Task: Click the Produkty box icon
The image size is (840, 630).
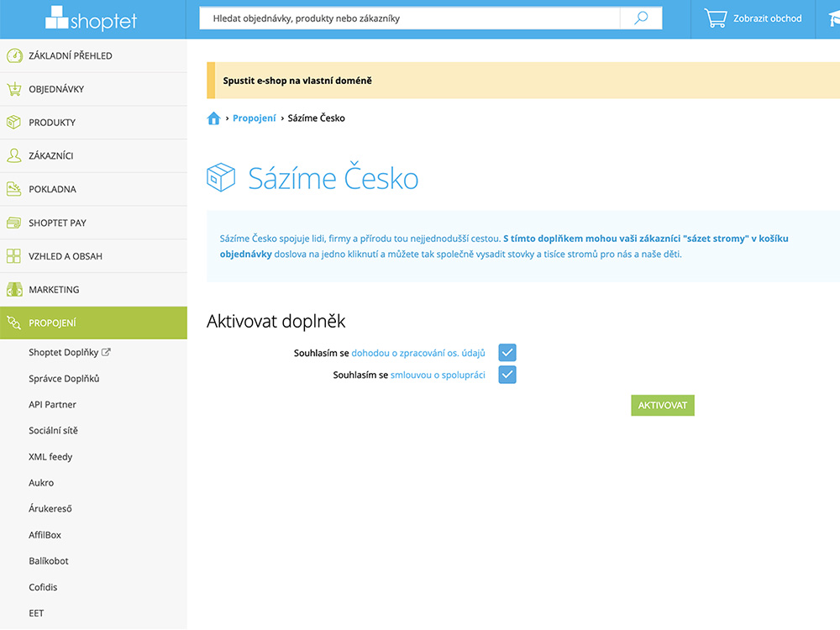Action: [14, 122]
